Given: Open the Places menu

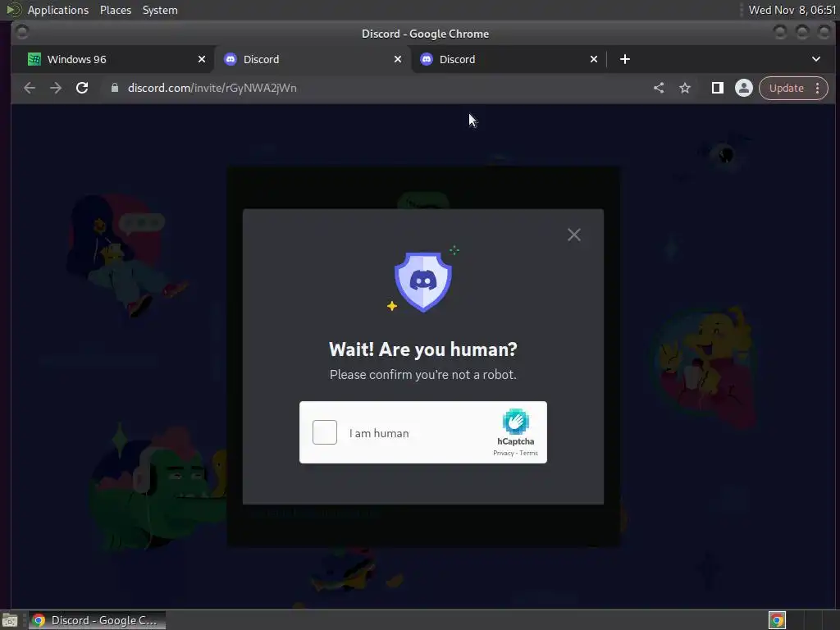Looking at the screenshot, I should 115,10.
